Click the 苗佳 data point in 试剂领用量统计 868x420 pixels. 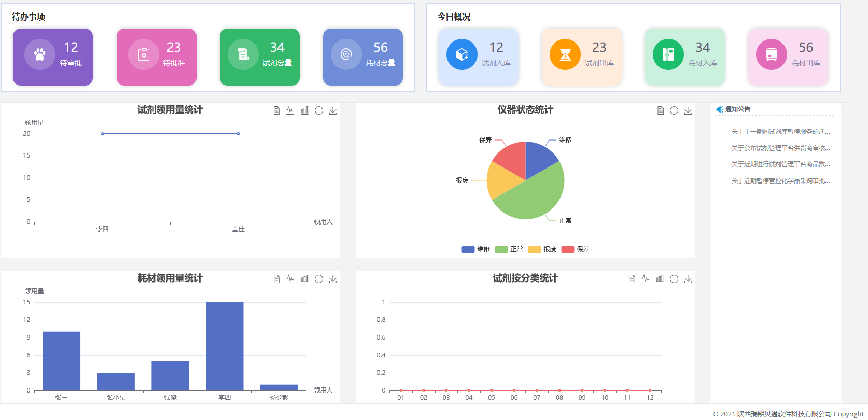point(238,134)
